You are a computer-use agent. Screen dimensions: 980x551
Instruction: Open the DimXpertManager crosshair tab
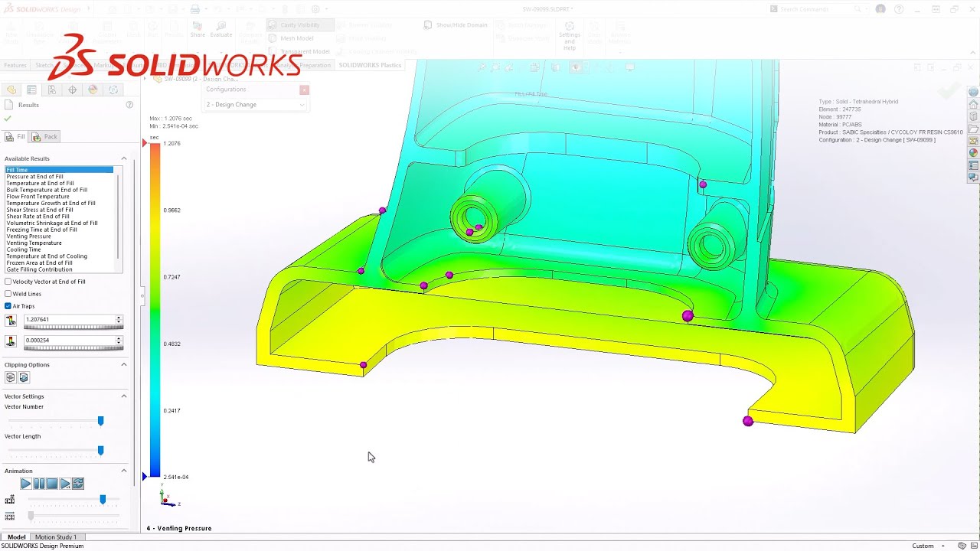point(73,90)
